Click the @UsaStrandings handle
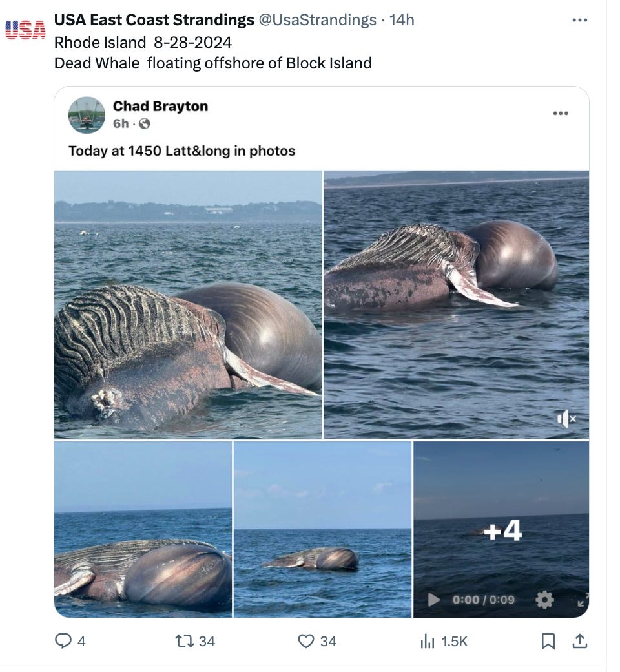Viewport: 620px width, 672px height. [318, 20]
